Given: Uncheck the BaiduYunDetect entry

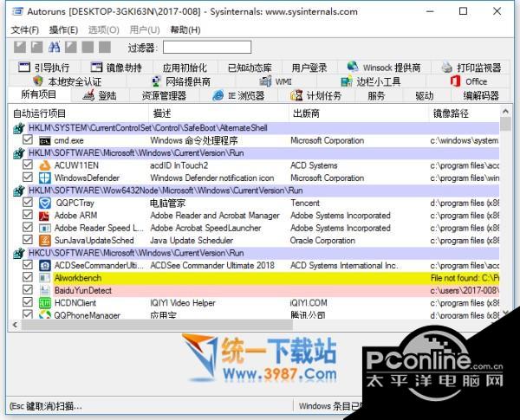Looking at the screenshot, I should click(x=28, y=290).
